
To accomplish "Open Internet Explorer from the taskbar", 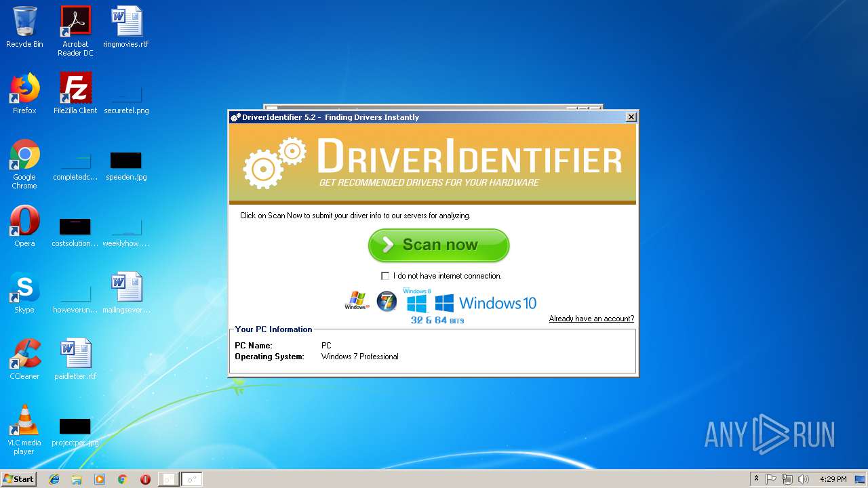I will 54,479.
